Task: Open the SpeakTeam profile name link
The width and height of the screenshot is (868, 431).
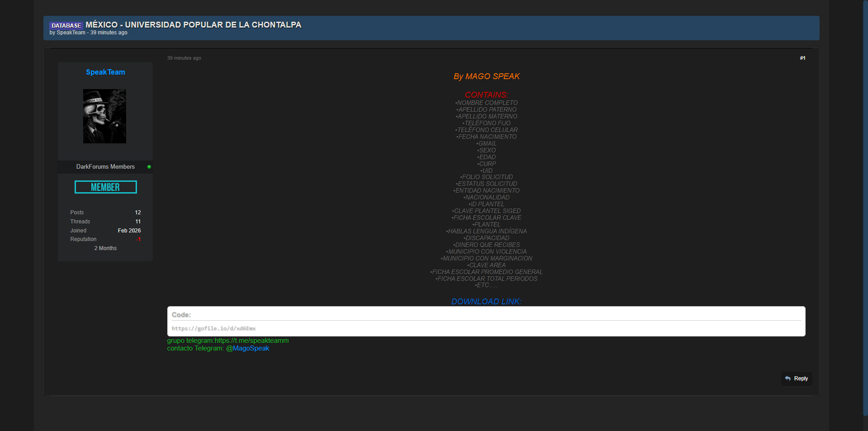Action: (x=105, y=72)
